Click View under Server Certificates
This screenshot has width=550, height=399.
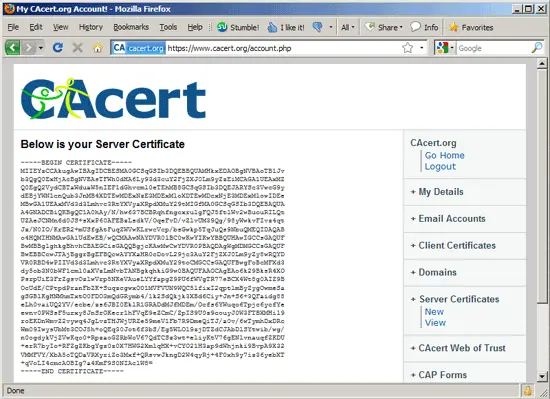435,323
